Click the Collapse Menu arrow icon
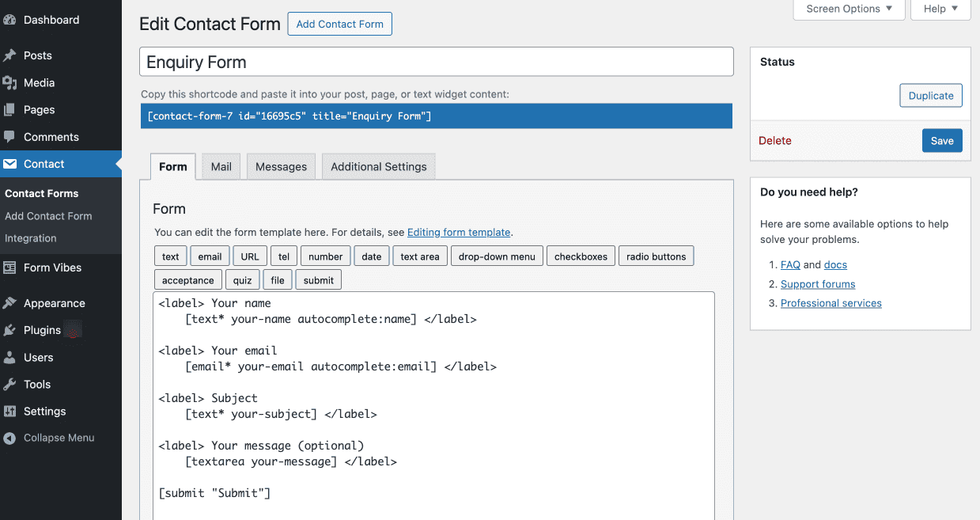 coord(9,438)
